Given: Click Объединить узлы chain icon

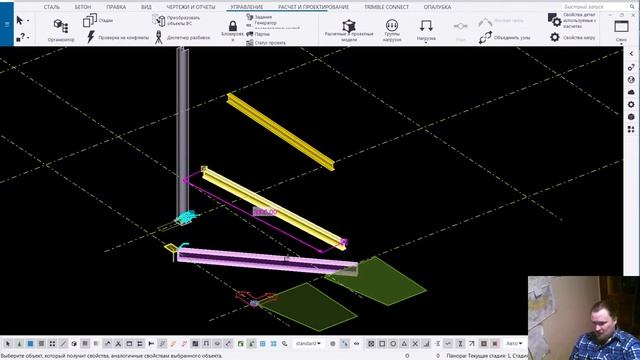Looking at the screenshot, I should coord(485,38).
